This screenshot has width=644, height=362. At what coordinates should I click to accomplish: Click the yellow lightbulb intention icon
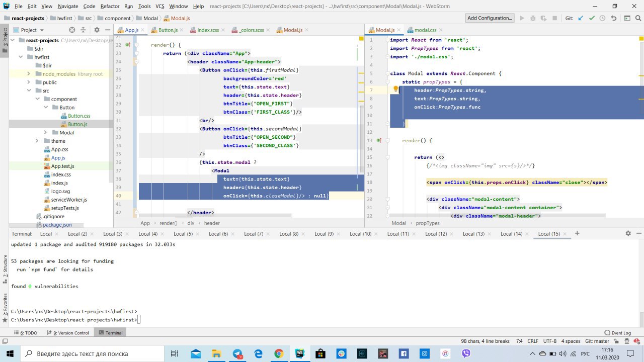395,90
